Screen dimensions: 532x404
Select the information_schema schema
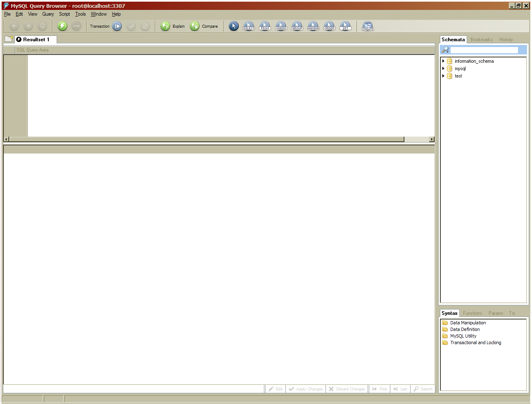(474, 61)
